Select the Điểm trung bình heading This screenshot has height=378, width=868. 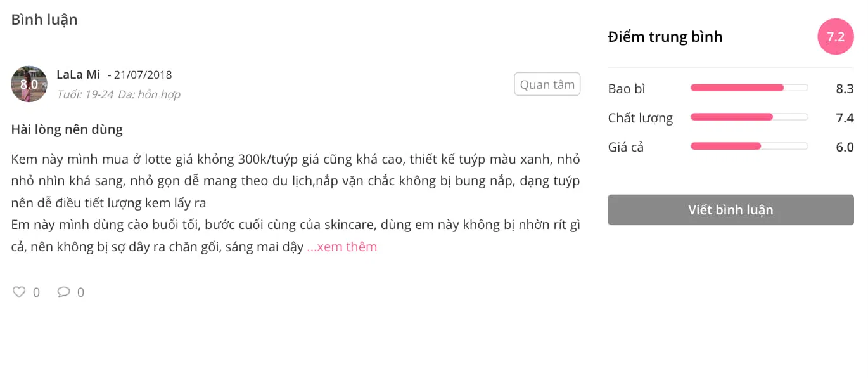tap(664, 36)
